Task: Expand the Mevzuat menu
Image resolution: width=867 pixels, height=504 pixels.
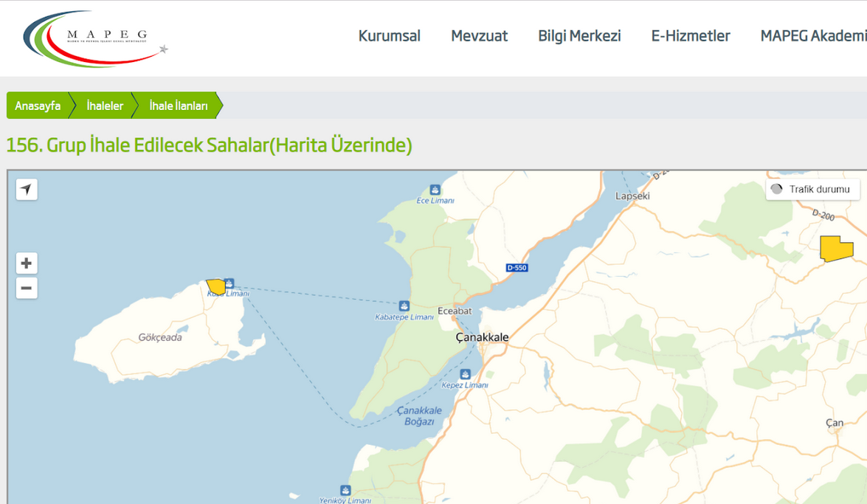Action: coord(479,36)
